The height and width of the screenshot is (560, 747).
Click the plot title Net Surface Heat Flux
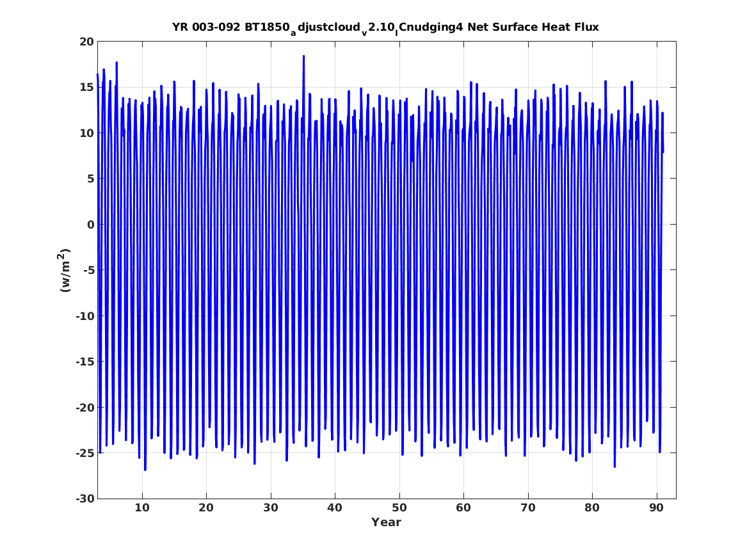pyautogui.click(x=385, y=28)
